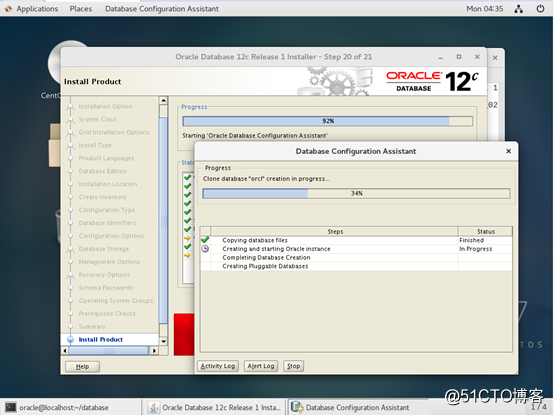Viewport: 554px width, 415px height.
Task: Select the Creating Pluggable Databases row
Action: pyautogui.click(x=356, y=266)
